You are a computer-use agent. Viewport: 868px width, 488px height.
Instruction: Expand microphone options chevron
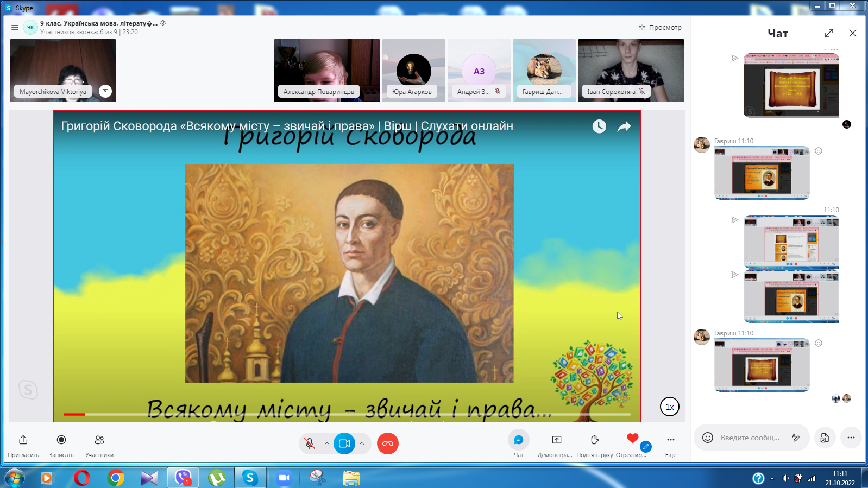327,443
